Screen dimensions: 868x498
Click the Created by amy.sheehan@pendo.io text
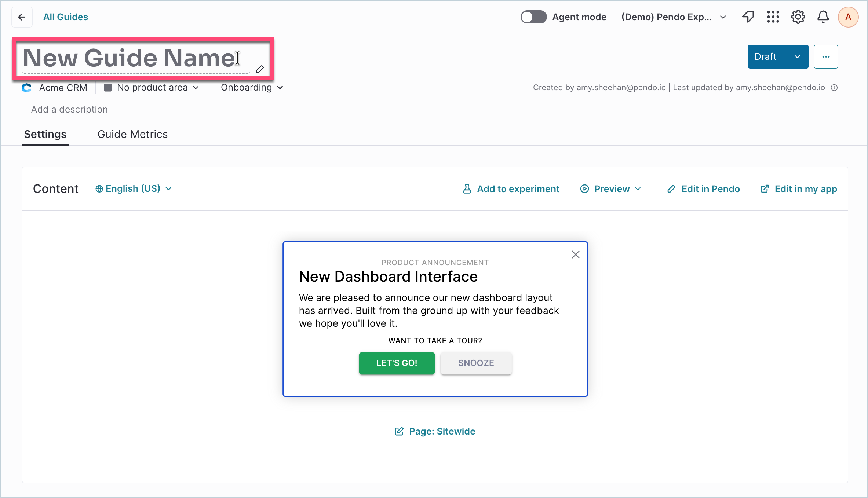tap(599, 88)
